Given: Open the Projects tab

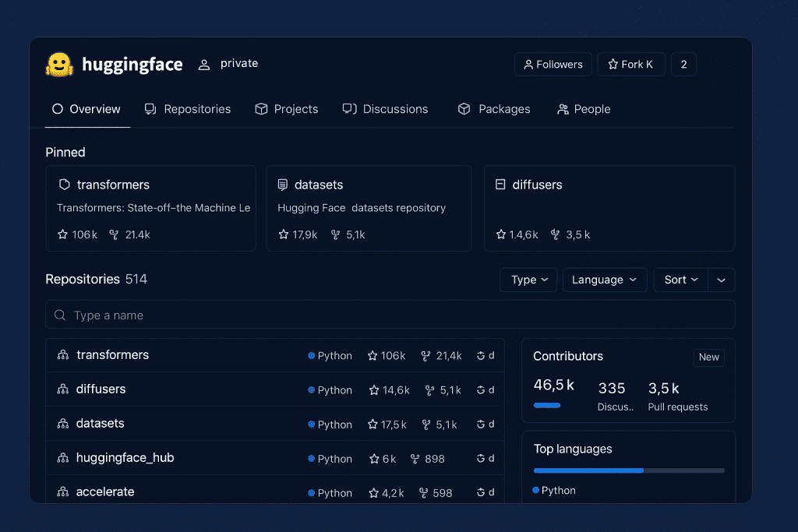Looking at the screenshot, I should 287,109.
